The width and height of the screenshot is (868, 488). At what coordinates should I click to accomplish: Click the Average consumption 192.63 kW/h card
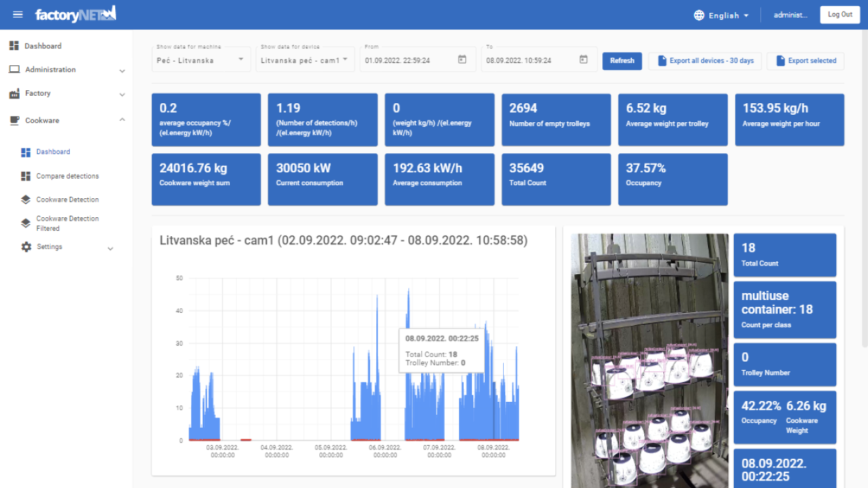coord(439,179)
